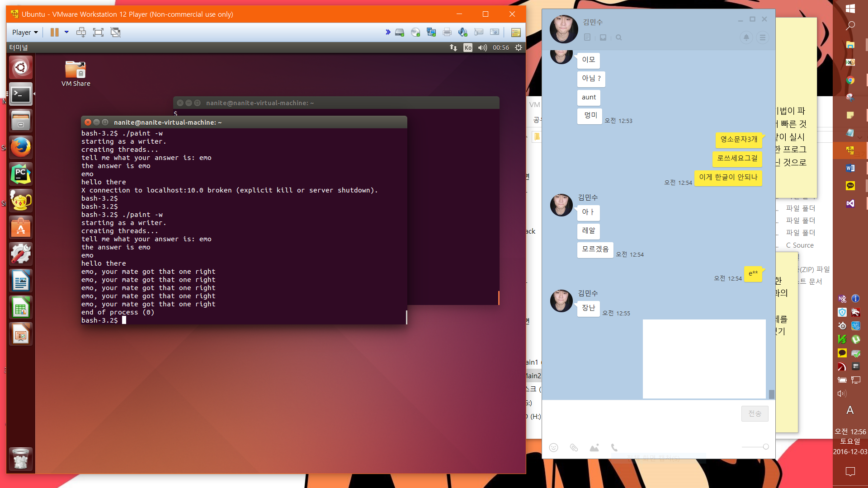Click Send Ctrl+Alt+Del toolbar icon
Screen dimensions: 868x488
pyautogui.click(x=81, y=32)
